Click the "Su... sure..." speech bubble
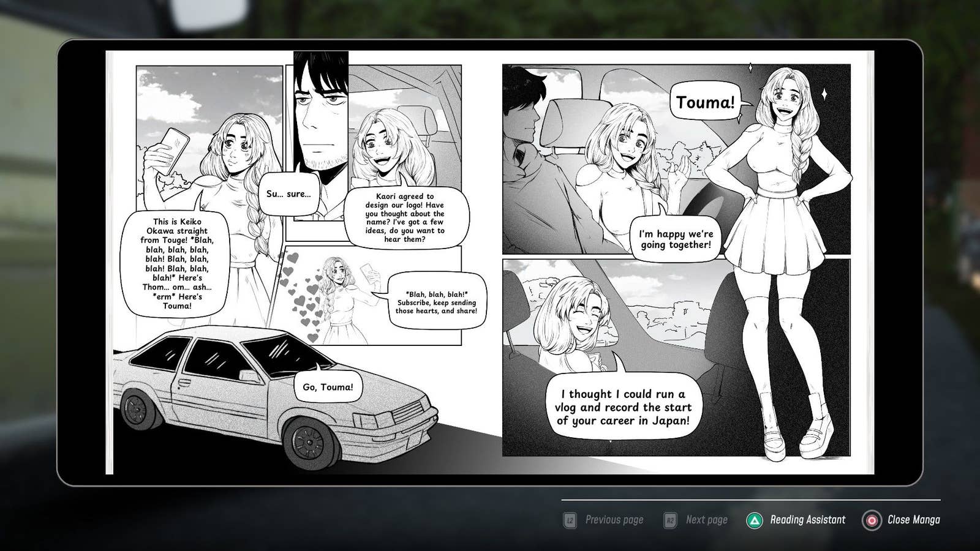Viewport: 980px width, 551px height. [288, 194]
